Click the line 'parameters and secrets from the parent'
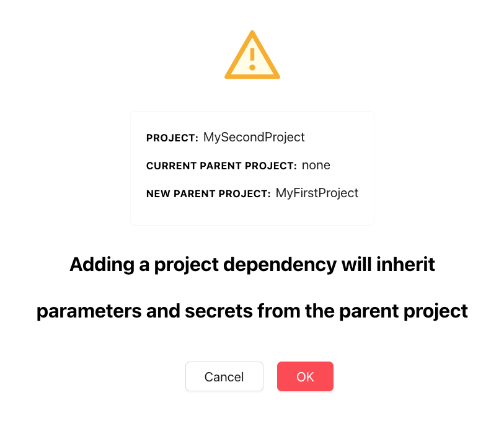This screenshot has width=504, height=431. [252, 311]
